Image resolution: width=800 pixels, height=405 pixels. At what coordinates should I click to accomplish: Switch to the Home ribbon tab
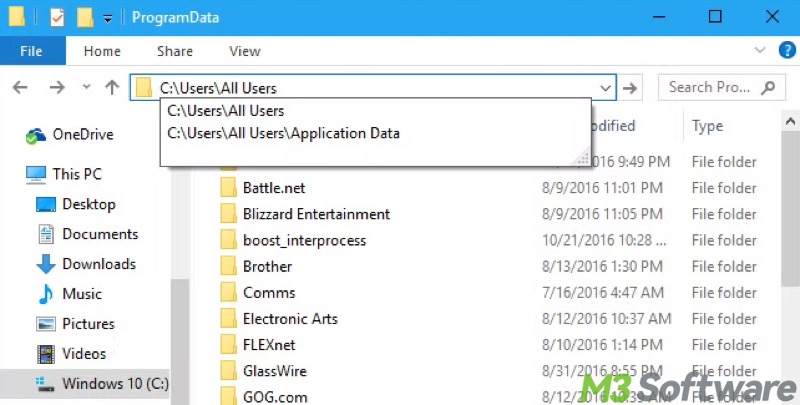coord(102,51)
